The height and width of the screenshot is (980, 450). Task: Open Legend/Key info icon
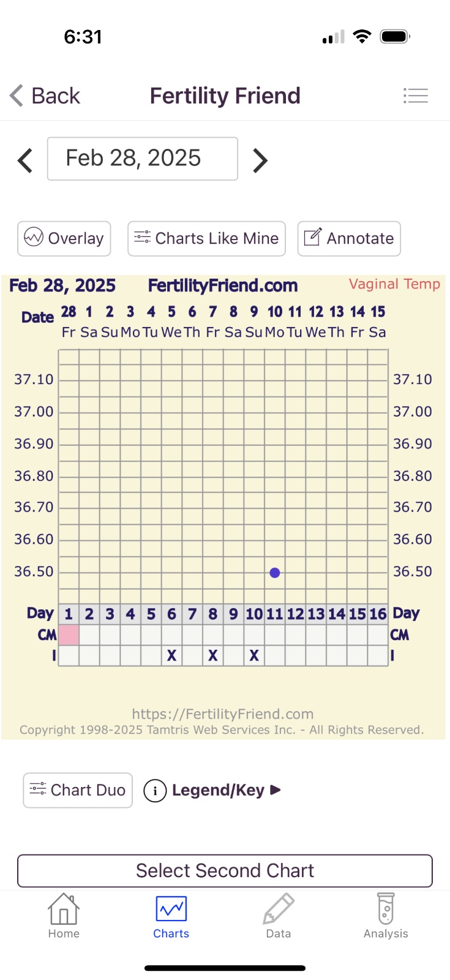155,791
